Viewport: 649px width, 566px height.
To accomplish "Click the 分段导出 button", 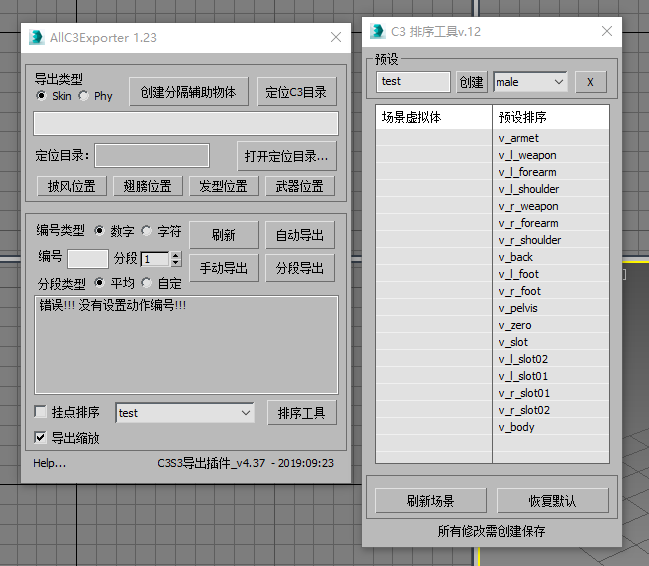I will click(300, 268).
